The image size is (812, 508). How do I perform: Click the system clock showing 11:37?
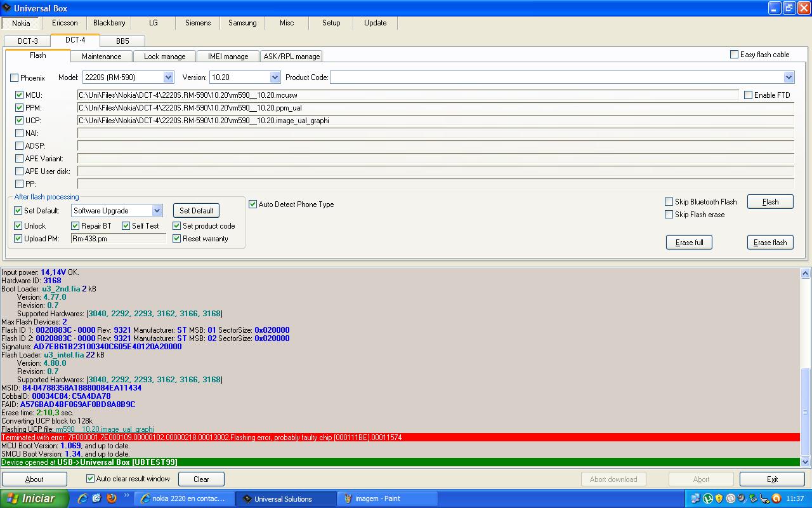[795, 498]
